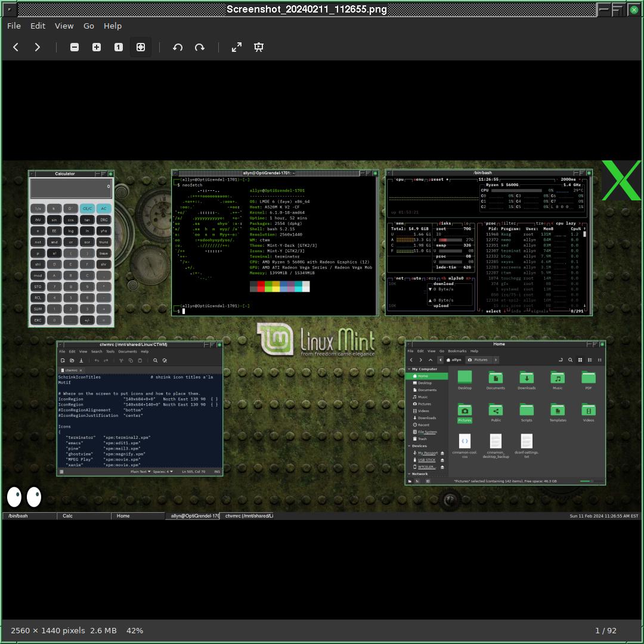Image resolution: width=644 pixels, height=644 pixels.
Task: Rotate the image clockwise
Action: (x=200, y=47)
